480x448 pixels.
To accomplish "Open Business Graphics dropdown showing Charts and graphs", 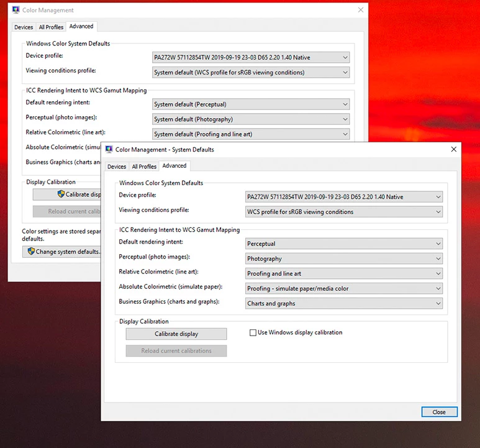I will click(344, 303).
